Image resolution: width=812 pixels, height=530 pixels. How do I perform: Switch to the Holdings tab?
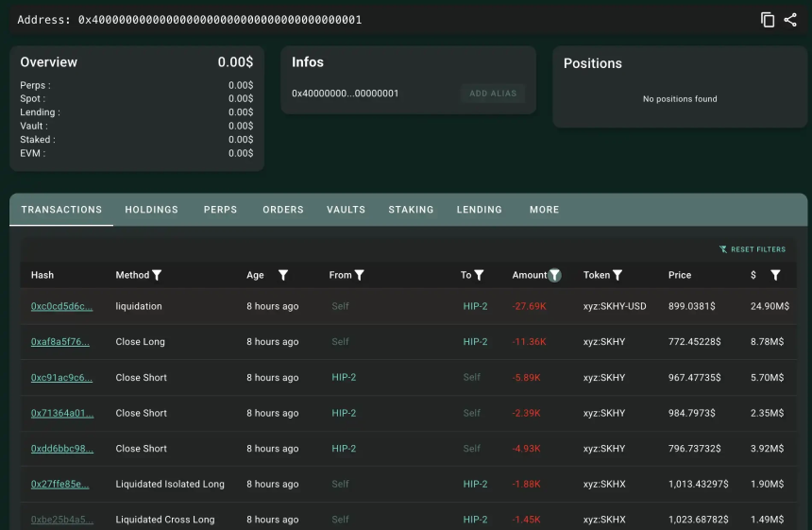pyautogui.click(x=151, y=210)
